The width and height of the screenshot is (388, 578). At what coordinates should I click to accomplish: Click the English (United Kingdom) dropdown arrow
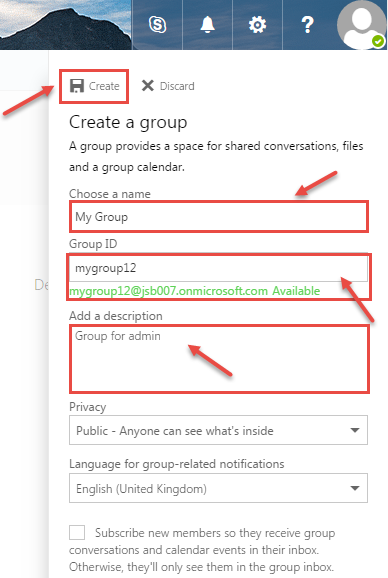pos(355,488)
